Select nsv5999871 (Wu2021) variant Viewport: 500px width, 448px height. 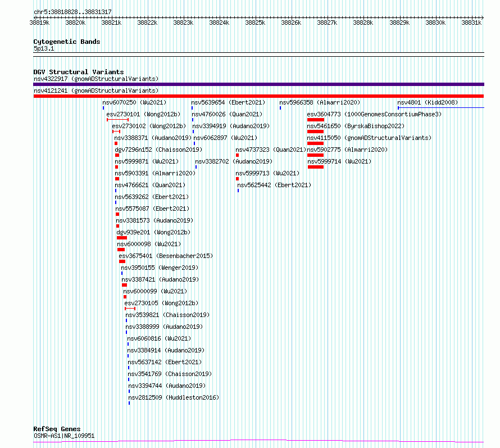point(147,161)
